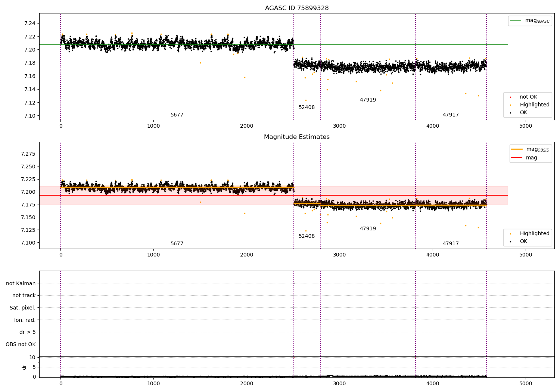Click y-axis tick "7.22" in top plot
This screenshot has height=392, width=560.
[x=30, y=37]
